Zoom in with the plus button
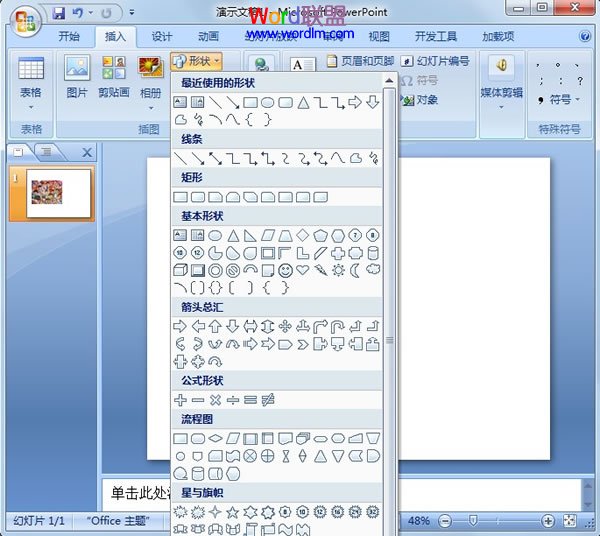 (548, 521)
